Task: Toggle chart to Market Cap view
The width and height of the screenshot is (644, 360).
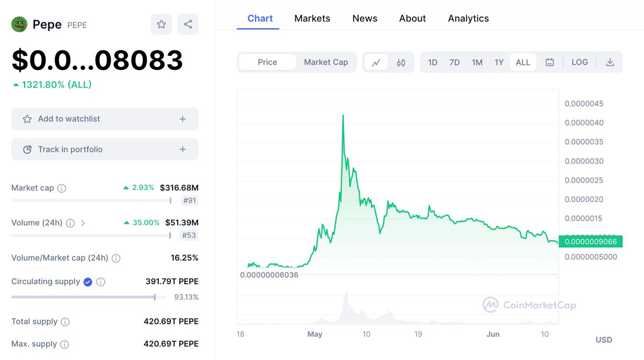Action: (x=326, y=62)
